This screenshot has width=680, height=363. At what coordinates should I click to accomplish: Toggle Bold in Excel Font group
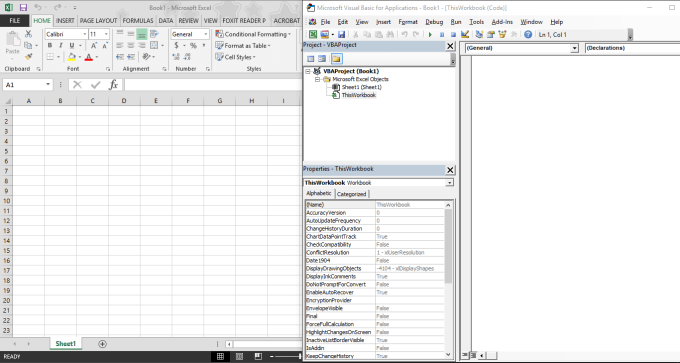tap(50, 46)
